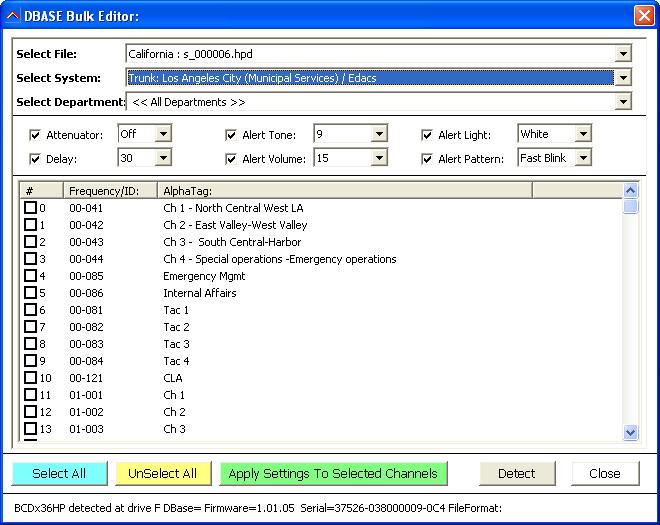Check channel 11 Ch 1
Screen dimensions: 660x525
click(x=30, y=394)
